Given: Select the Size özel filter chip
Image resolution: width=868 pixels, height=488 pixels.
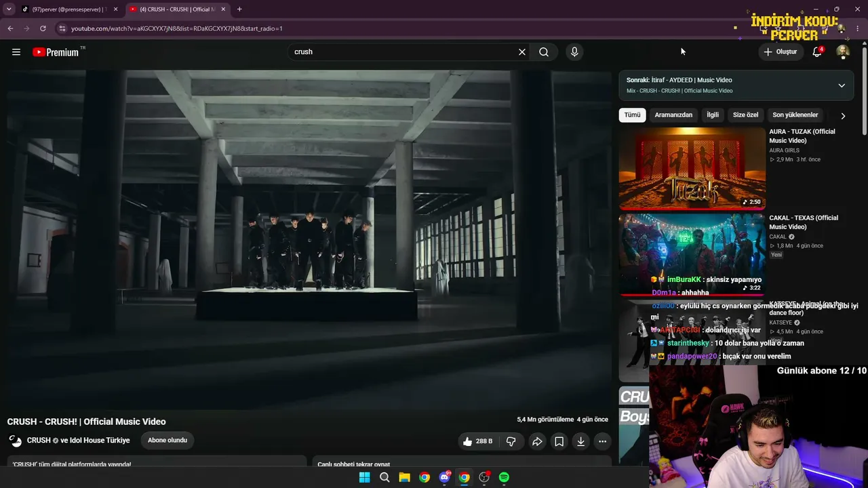Looking at the screenshot, I should point(745,115).
